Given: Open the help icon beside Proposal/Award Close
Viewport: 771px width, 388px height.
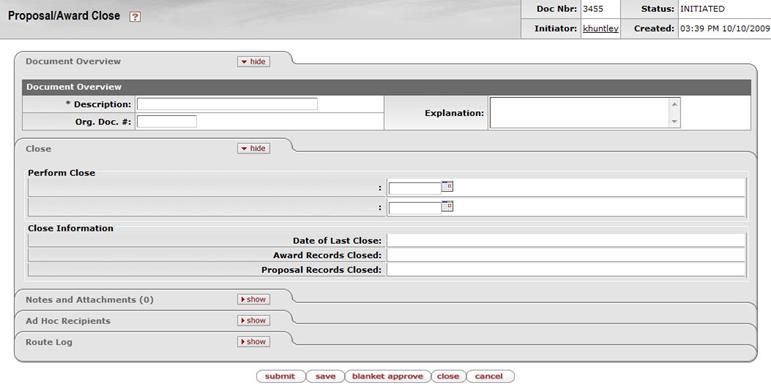Looking at the screenshot, I should tap(135, 17).
